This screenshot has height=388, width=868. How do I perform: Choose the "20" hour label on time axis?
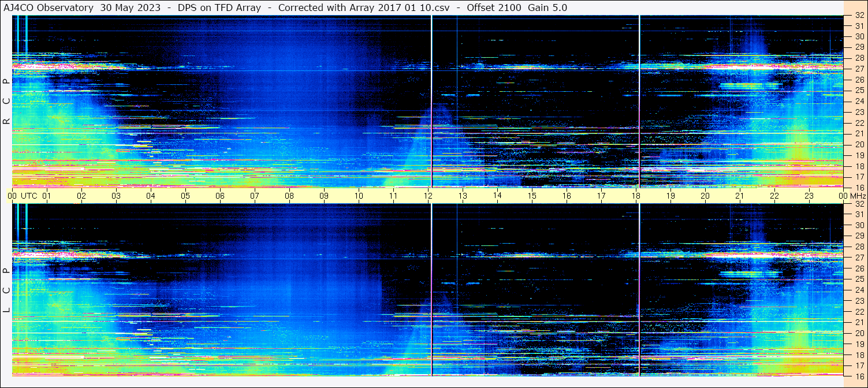tap(705, 196)
